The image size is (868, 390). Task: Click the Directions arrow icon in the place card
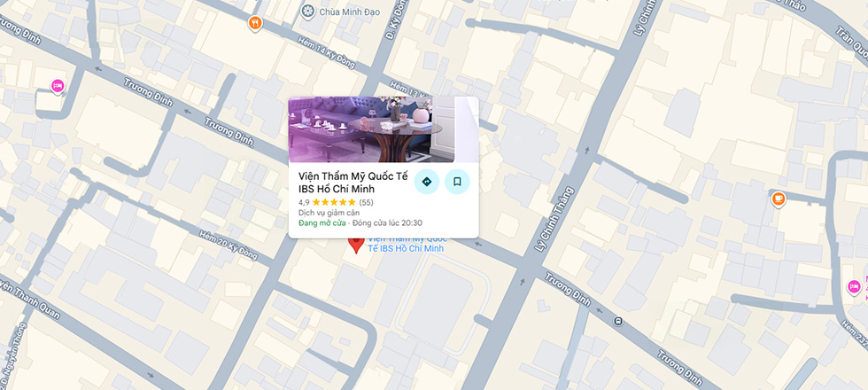coord(427,182)
